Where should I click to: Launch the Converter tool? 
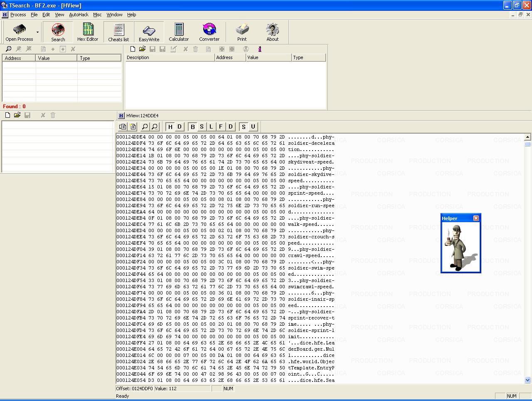pyautogui.click(x=209, y=32)
